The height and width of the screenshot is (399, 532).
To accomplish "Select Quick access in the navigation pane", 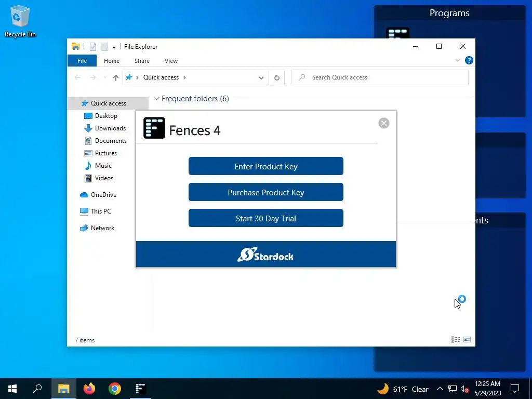I will click(x=108, y=103).
